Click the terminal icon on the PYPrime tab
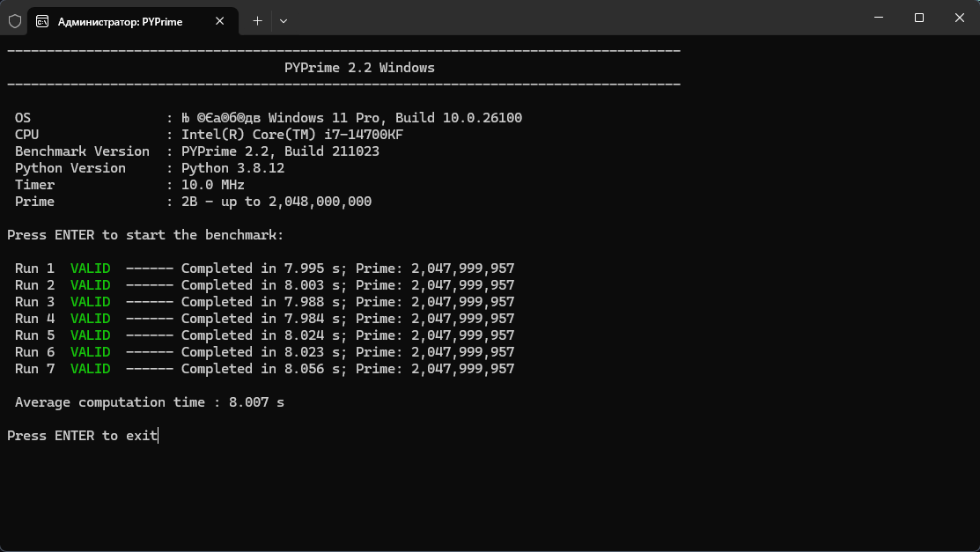Screen dimensions: 980x552 42,21
